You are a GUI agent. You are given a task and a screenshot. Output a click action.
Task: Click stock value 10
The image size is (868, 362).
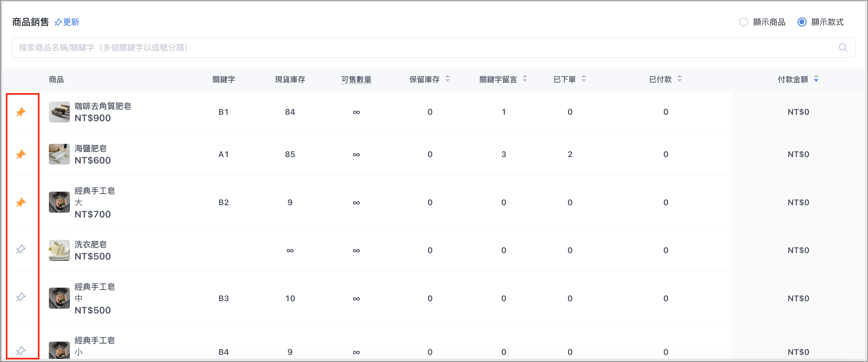click(x=290, y=298)
